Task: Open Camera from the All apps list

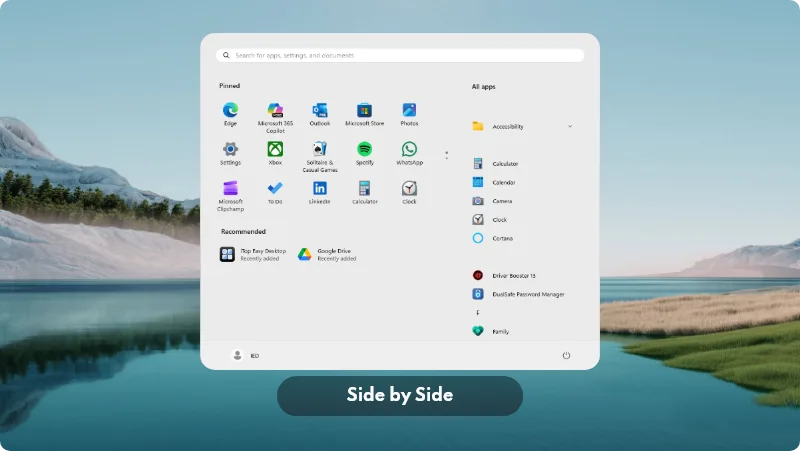Action: tap(502, 201)
